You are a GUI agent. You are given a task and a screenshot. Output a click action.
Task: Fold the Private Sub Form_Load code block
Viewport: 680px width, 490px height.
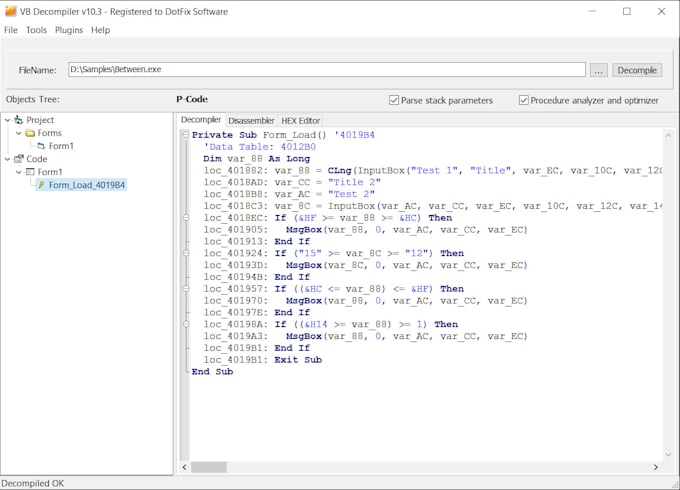(x=186, y=135)
